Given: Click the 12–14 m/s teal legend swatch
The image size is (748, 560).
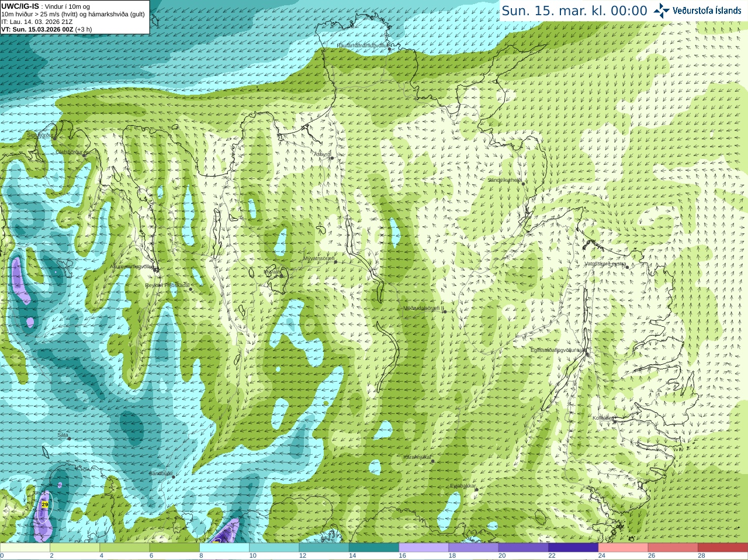Looking at the screenshot, I should (x=324, y=548).
